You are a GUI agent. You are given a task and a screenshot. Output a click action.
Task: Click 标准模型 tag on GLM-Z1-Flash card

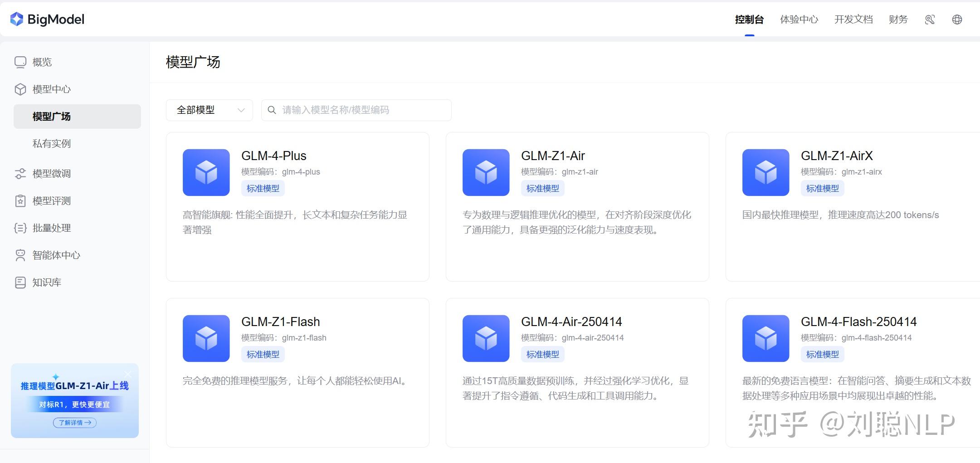tap(263, 354)
